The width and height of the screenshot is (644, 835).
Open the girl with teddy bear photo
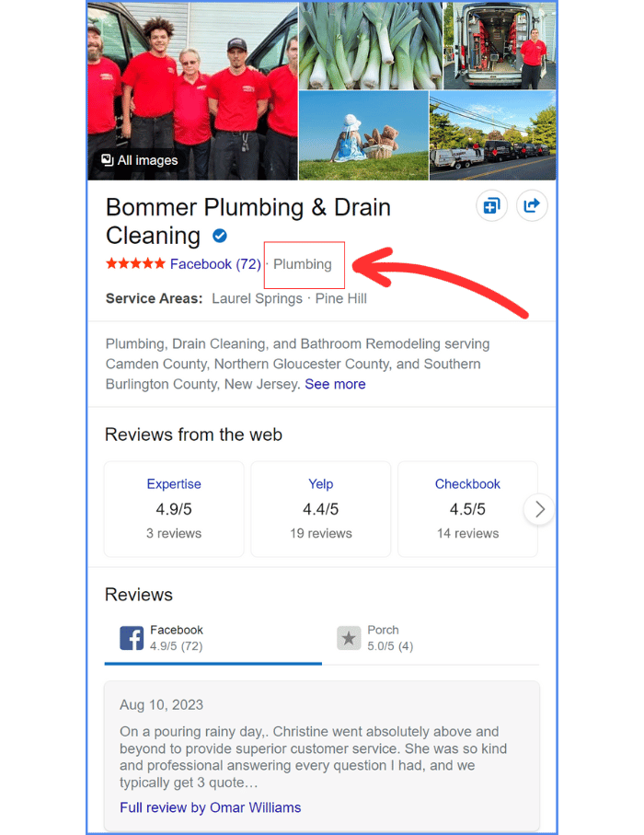point(363,135)
